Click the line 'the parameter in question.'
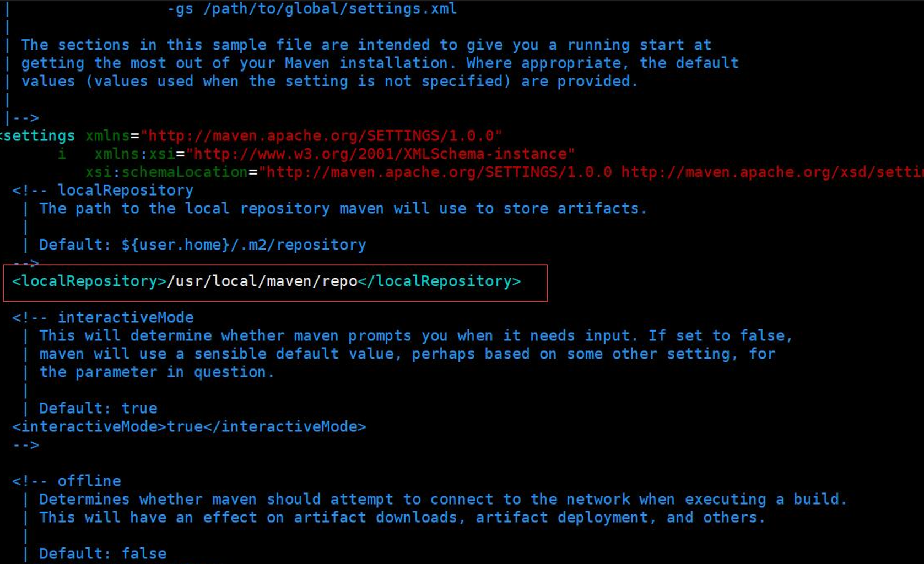The image size is (924, 564). pyautogui.click(x=156, y=372)
